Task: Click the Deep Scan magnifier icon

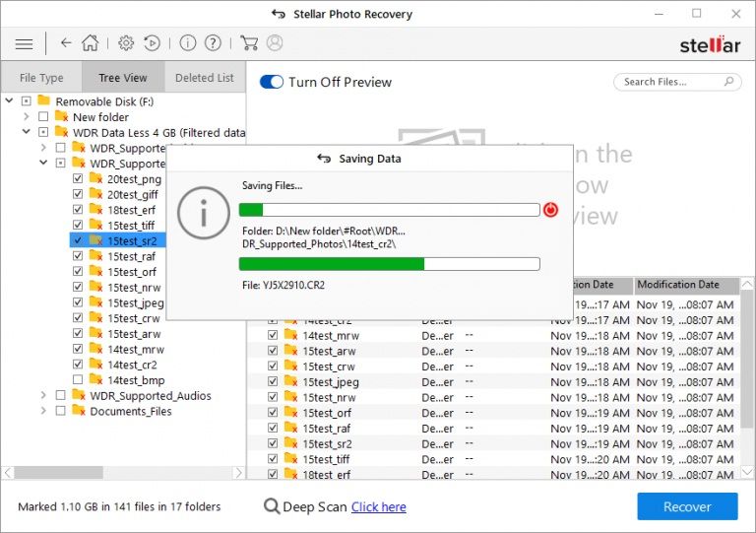Action: [x=272, y=506]
